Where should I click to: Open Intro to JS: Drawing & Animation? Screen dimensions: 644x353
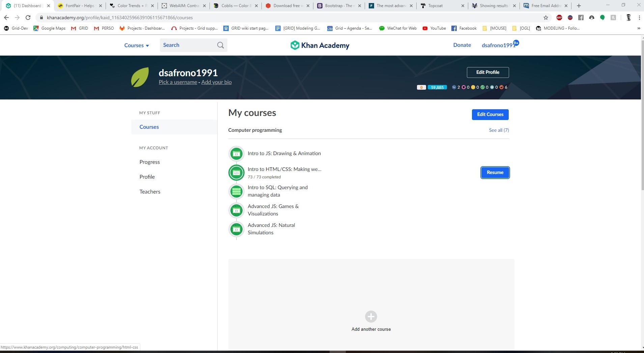tap(284, 153)
